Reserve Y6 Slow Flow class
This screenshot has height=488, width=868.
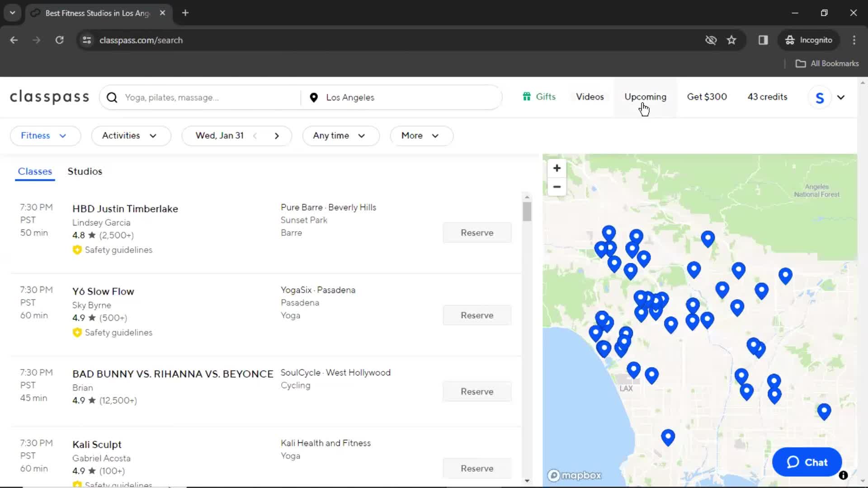pyautogui.click(x=477, y=315)
